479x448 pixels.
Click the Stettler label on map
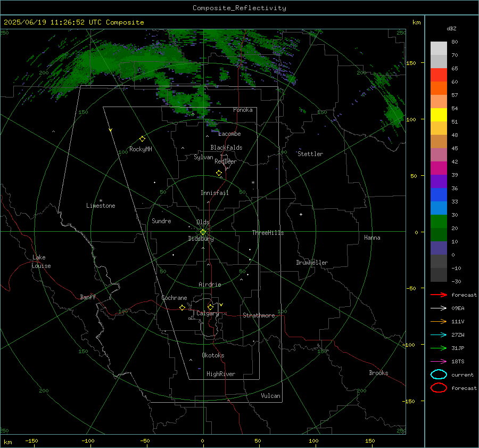310,154
